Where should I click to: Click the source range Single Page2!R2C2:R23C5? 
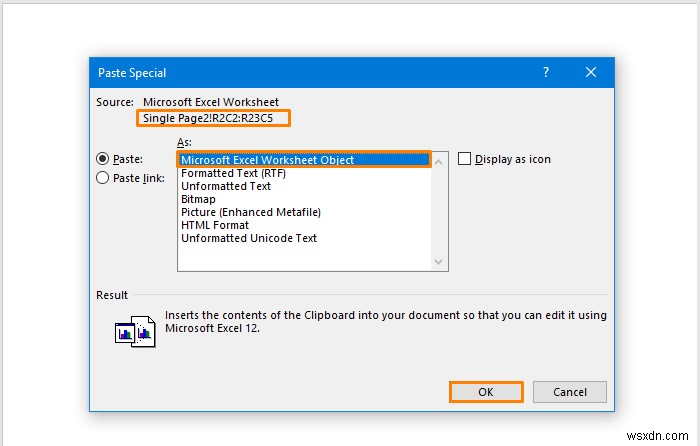[208, 118]
